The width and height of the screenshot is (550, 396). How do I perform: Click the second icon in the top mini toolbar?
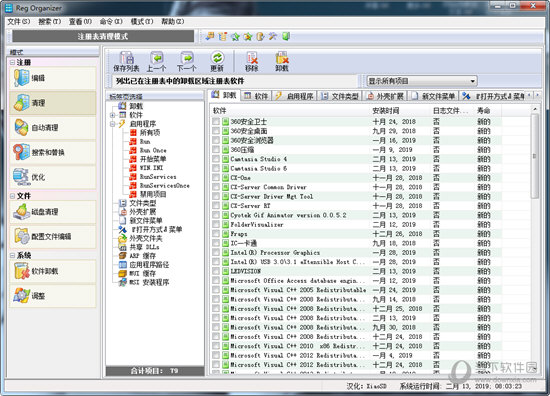[222, 36]
